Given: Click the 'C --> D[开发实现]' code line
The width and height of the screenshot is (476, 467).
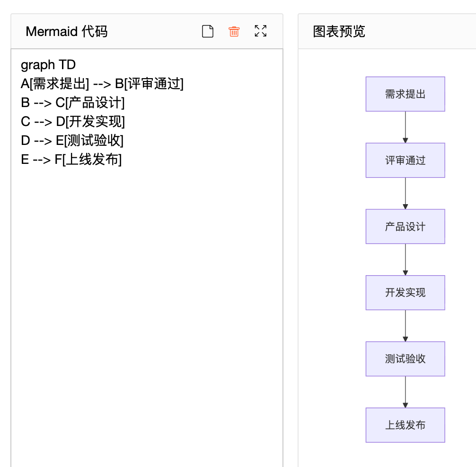Looking at the screenshot, I should [x=73, y=122].
